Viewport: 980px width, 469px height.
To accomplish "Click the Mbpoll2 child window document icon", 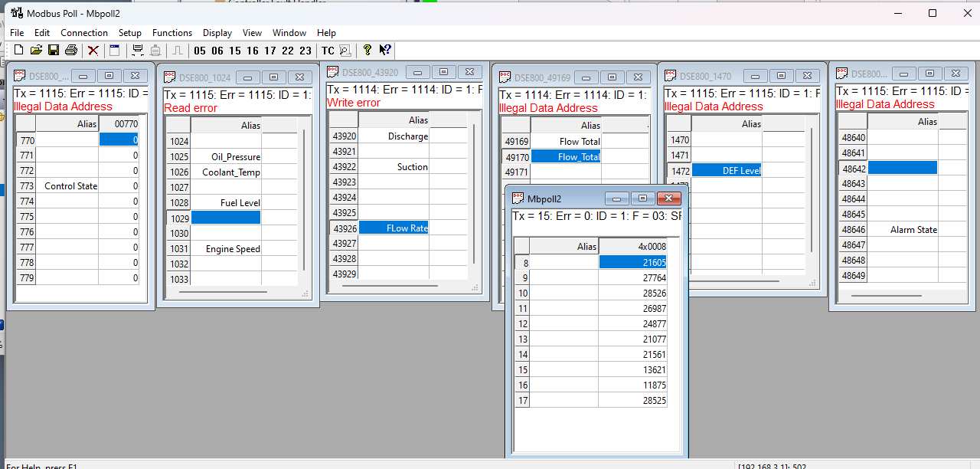I will click(x=518, y=198).
